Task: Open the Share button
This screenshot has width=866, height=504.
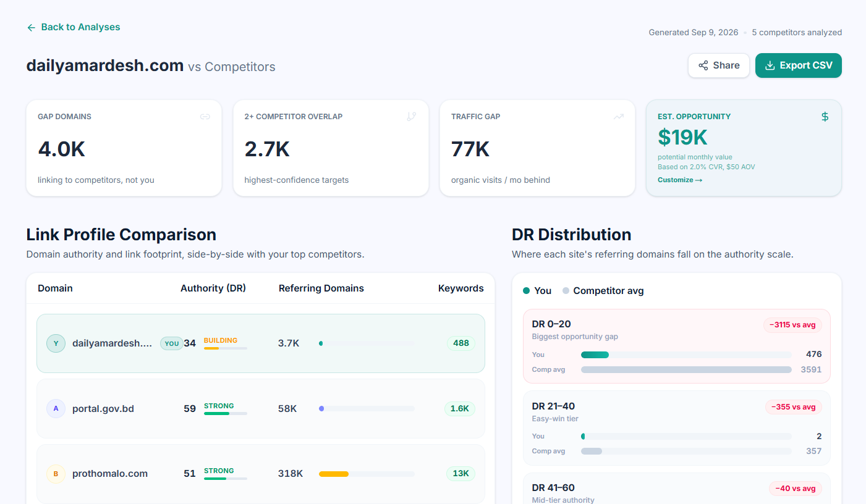Action: click(x=719, y=65)
